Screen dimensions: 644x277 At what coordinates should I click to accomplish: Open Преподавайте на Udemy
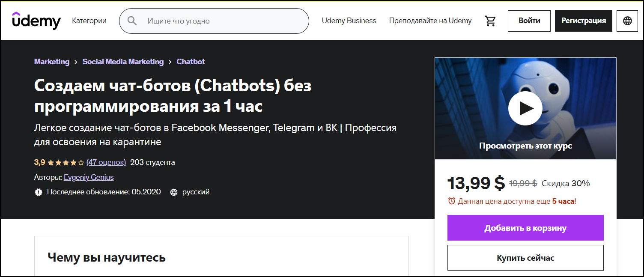430,21
